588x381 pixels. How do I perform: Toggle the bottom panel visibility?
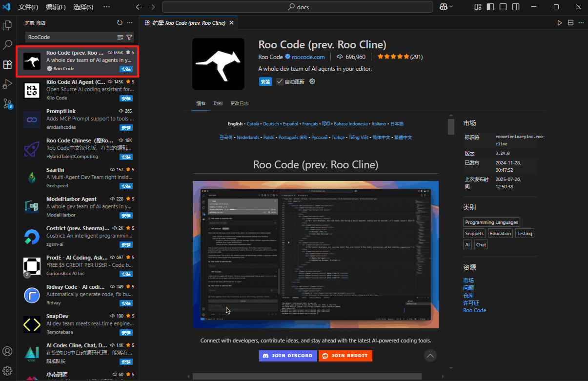point(503,6)
